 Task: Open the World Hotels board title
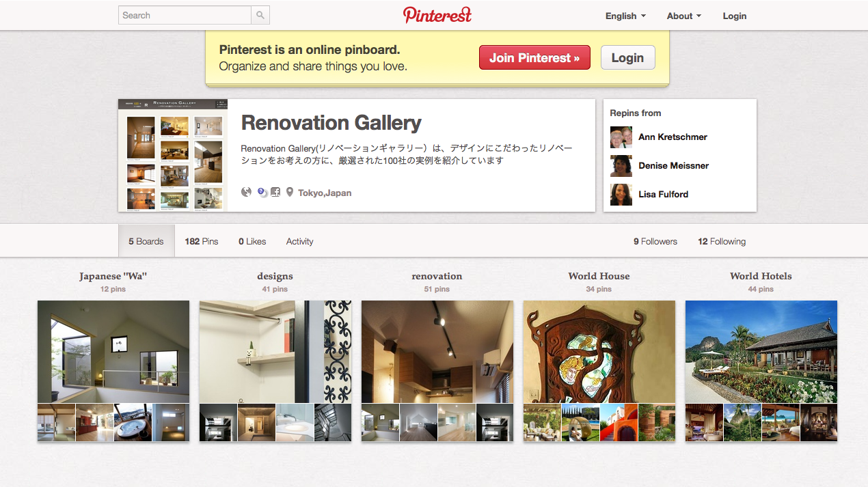coord(761,276)
